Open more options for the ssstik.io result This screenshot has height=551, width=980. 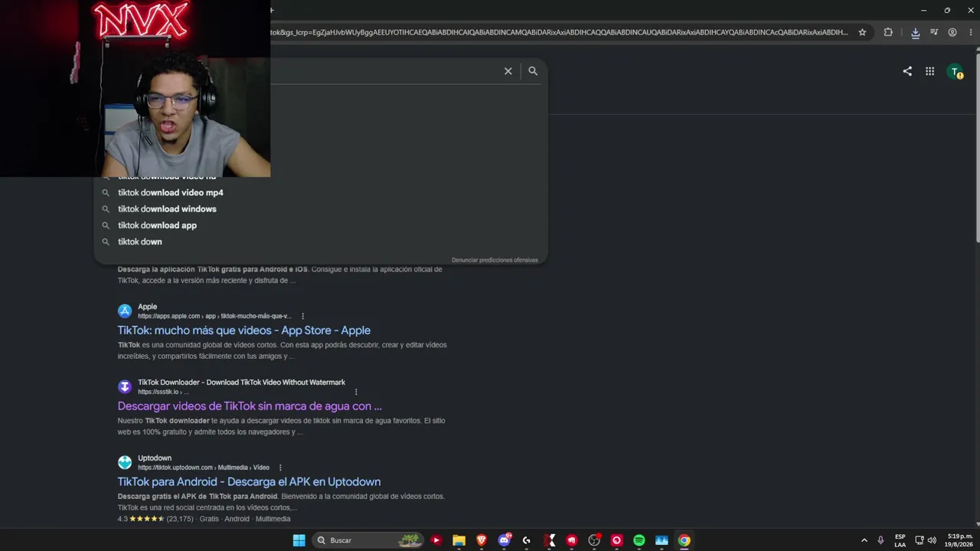tap(356, 392)
